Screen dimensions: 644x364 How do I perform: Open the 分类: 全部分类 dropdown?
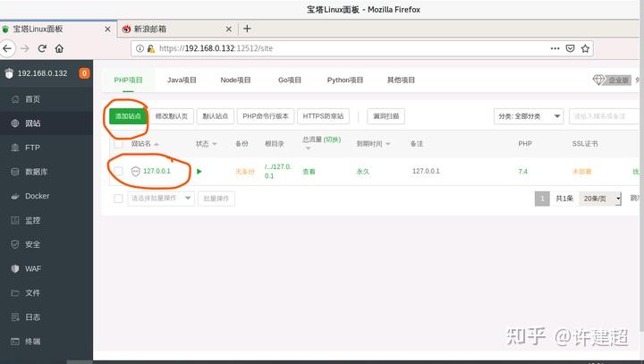(x=529, y=116)
